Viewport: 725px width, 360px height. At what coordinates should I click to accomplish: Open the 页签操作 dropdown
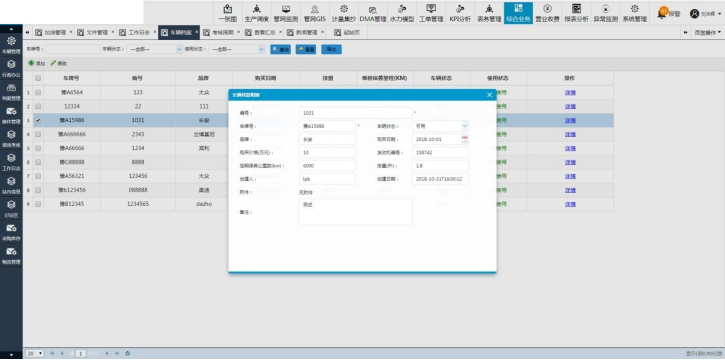tap(707, 32)
